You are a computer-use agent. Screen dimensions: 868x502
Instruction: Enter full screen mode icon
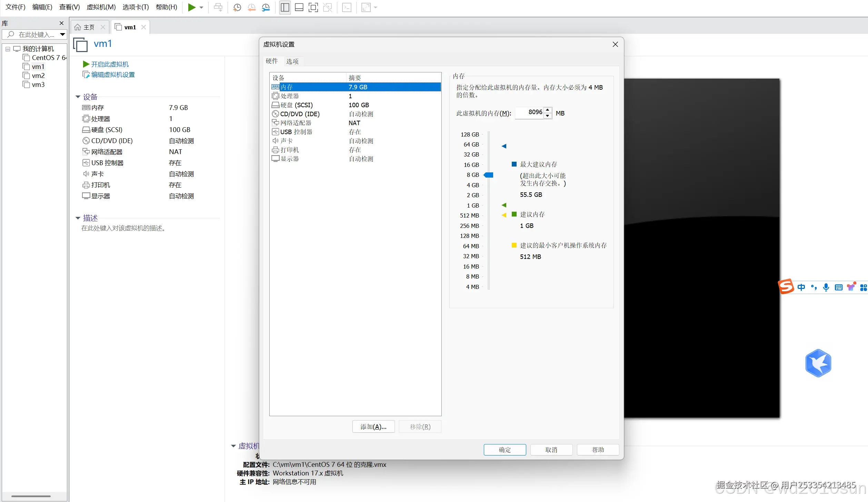pyautogui.click(x=313, y=7)
